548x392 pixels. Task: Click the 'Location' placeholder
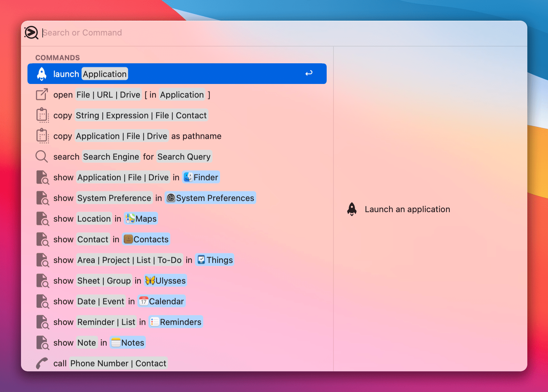pyautogui.click(x=94, y=219)
